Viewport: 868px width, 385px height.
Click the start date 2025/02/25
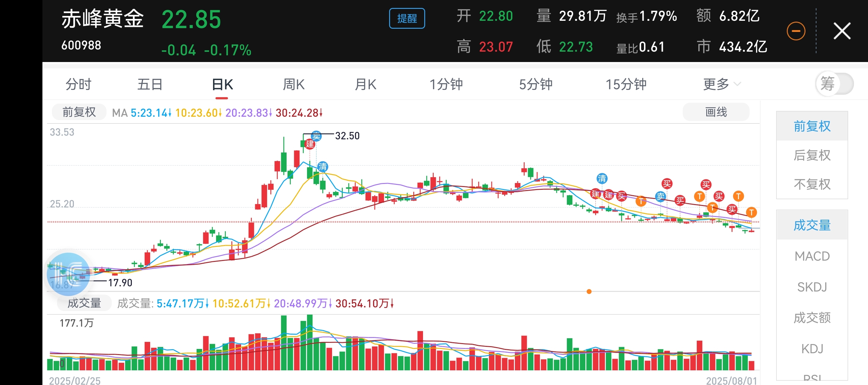[75, 381]
